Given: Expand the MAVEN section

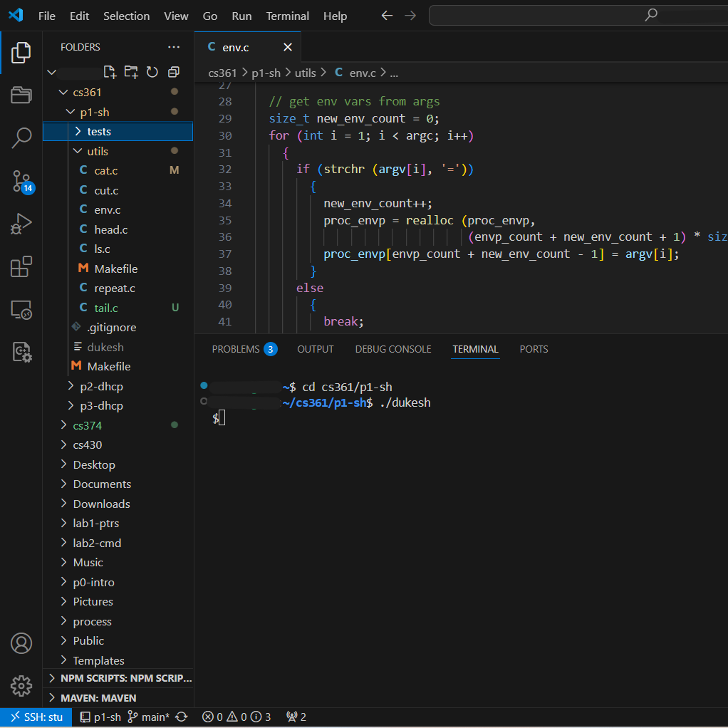Looking at the screenshot, I should [x=118, y=698].
